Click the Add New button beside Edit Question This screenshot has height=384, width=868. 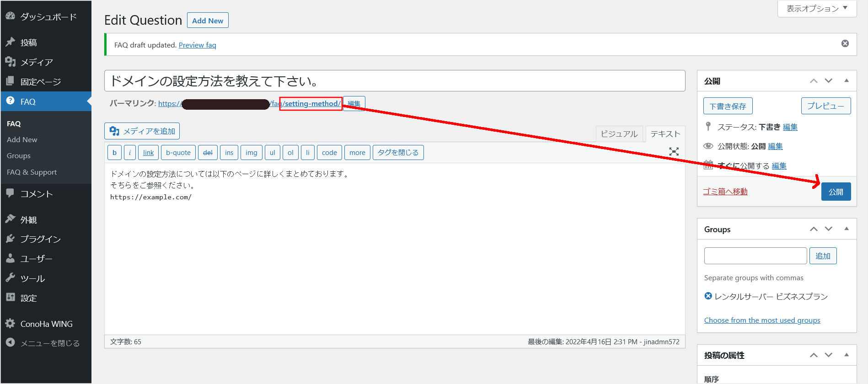pyautogui.click(x=208, y=21)
